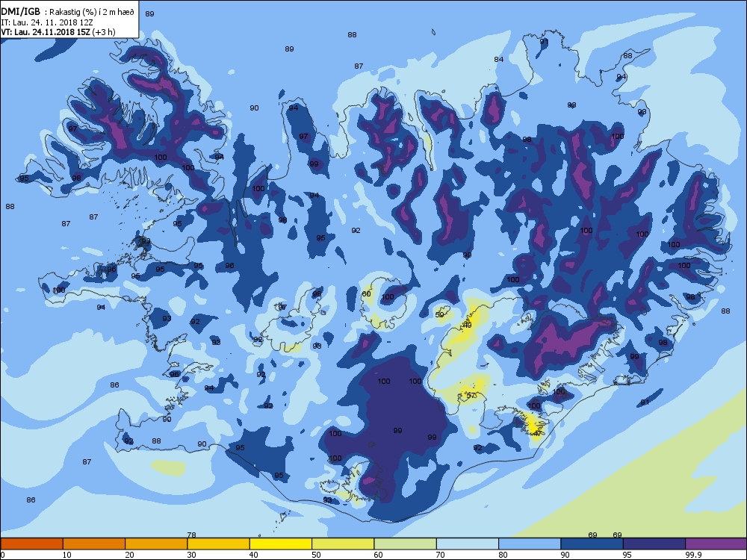Click the 0–10 dark orange legend swatch
Viewport: 747px width, 560px height.
31,544
